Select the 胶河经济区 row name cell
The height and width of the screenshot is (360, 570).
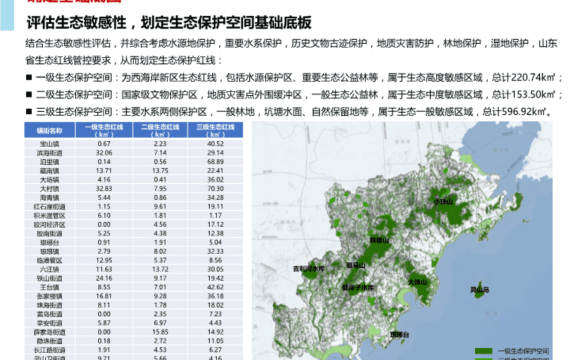50,224
